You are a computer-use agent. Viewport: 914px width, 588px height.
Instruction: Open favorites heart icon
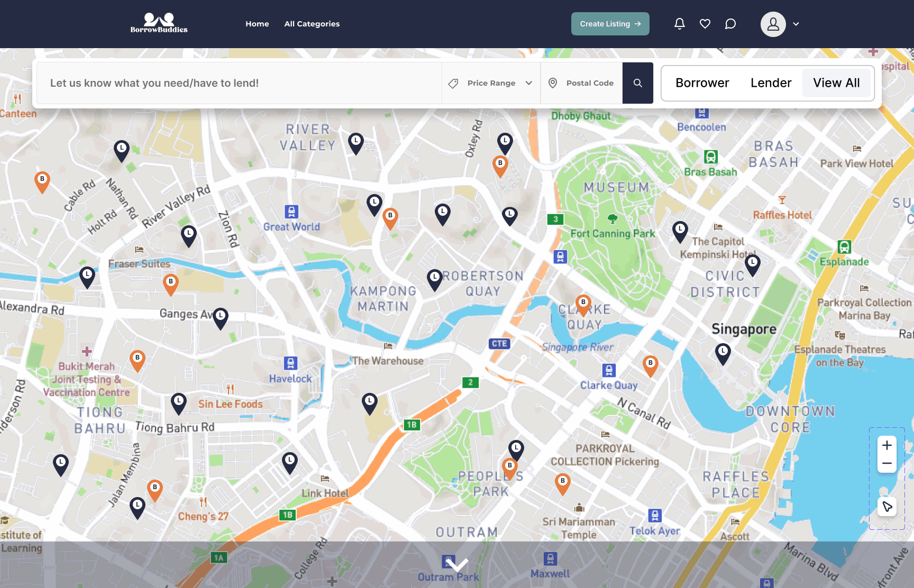(x=705, y=24)
